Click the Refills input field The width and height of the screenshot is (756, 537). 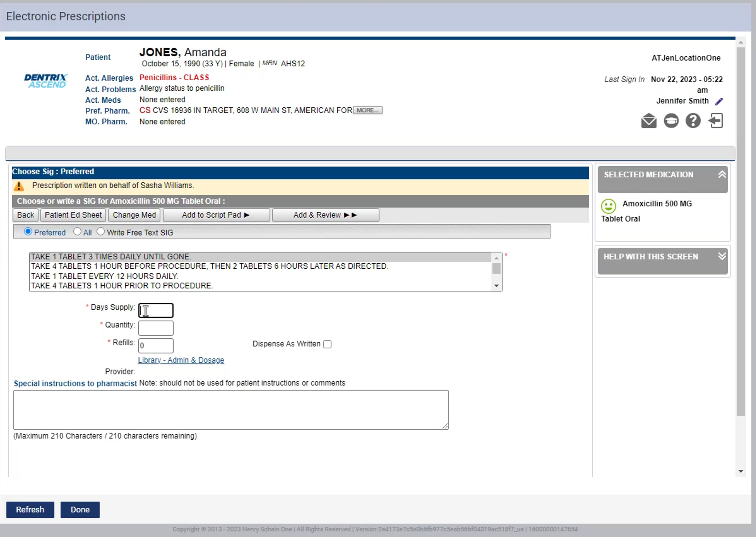tap(156, 346)
